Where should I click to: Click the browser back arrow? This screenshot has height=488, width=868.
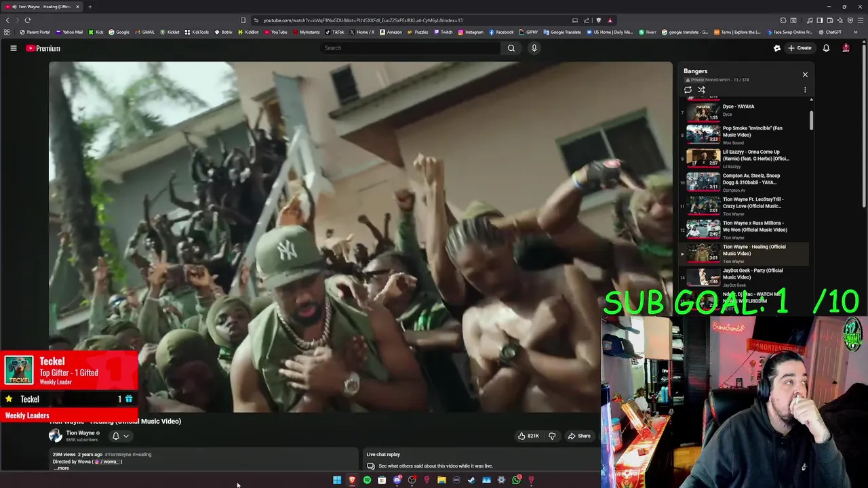click(x=7, y=20)
